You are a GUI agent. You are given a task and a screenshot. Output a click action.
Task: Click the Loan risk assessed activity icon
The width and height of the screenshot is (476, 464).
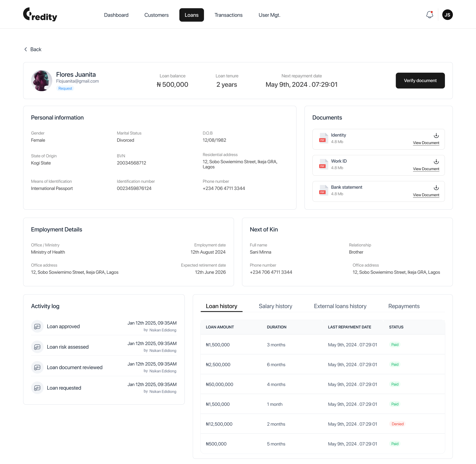[x=37, y=347]
